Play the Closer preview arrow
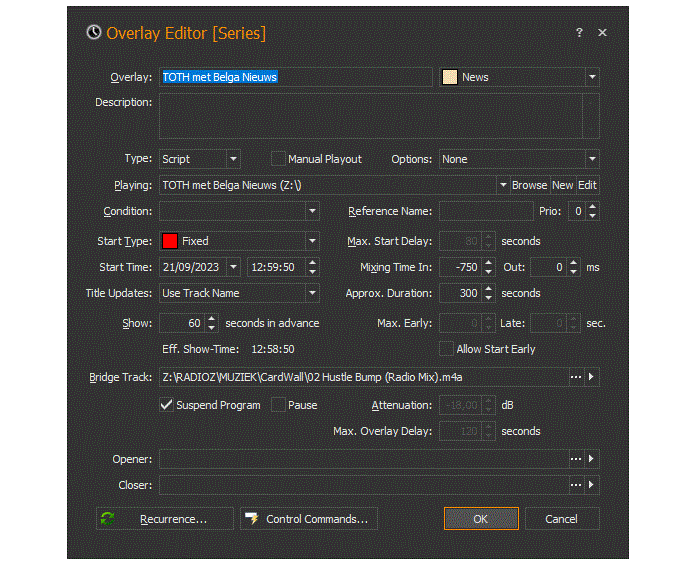This screenshot has height=564, width=696. coord(592,485)
